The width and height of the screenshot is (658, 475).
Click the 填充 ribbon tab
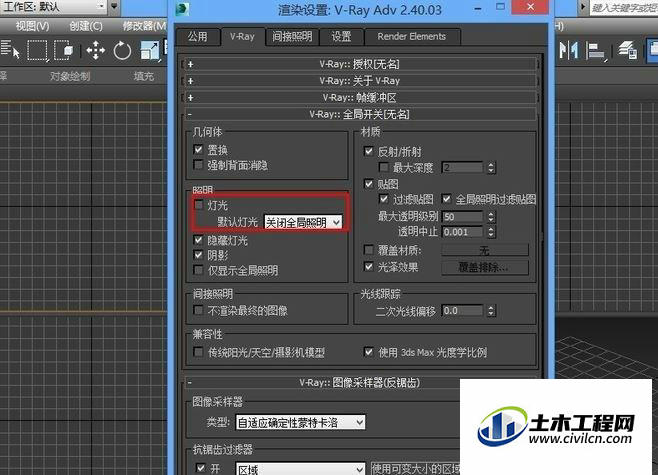click(144, 76)
